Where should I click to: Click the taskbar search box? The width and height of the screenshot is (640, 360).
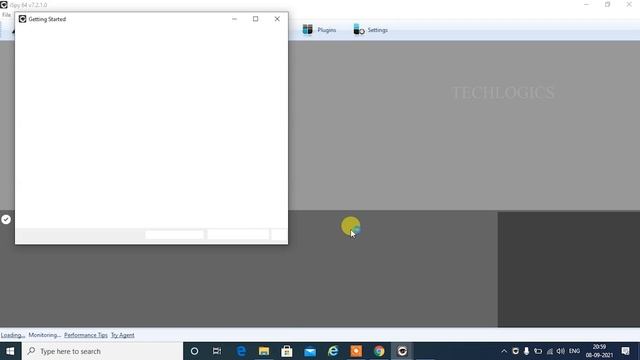[x=102, y=351]
